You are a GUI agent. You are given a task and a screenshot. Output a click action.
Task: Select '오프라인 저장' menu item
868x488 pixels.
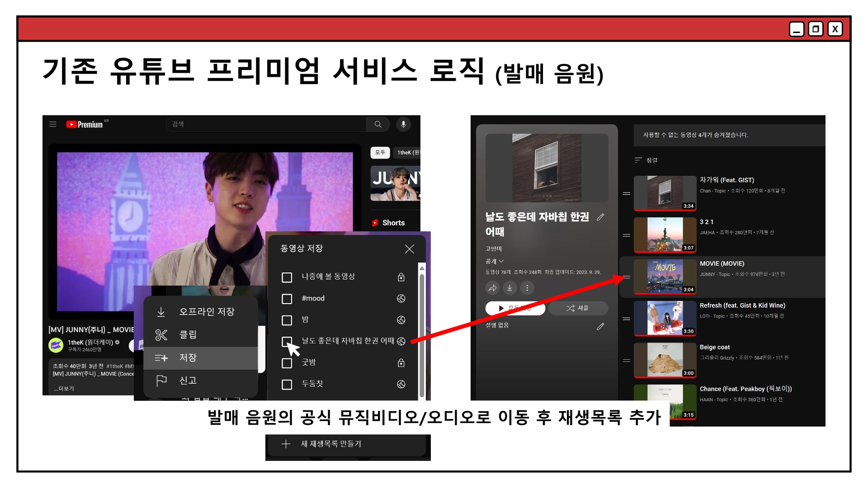click(x=201, y=312)
